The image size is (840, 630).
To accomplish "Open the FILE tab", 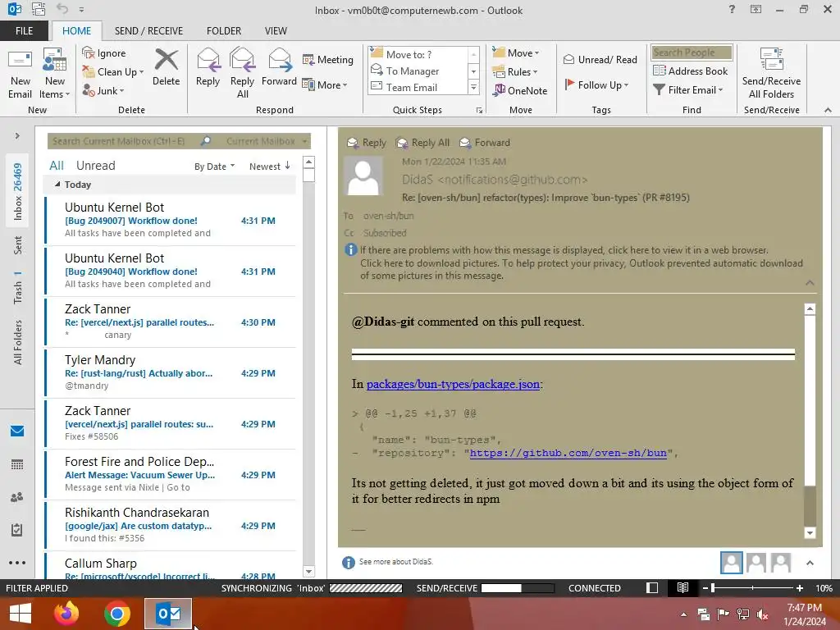I will (x=24, y=31).
